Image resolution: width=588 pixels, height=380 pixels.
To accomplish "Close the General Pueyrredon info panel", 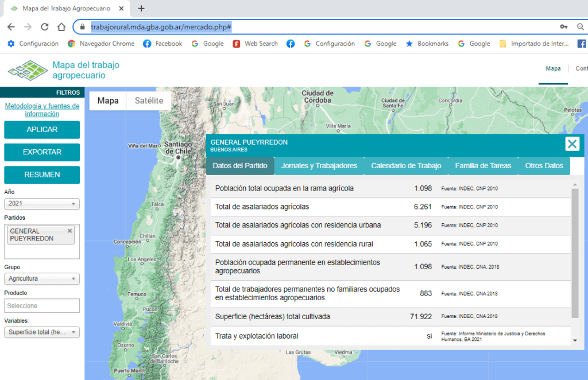I will pos(572,144).
